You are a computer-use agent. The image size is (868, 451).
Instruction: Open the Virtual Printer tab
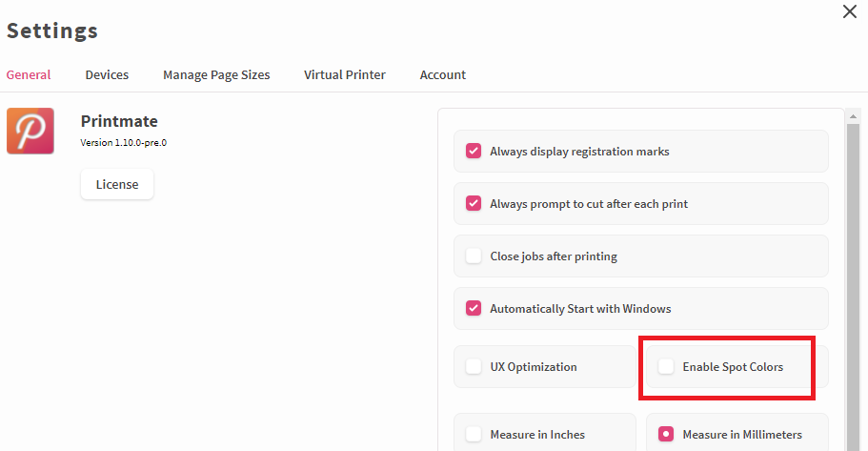pos(345,74)
